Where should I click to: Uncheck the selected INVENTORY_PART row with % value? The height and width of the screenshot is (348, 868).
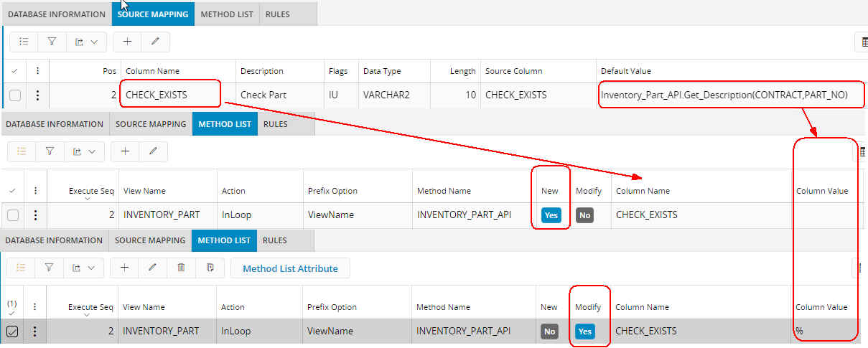pyautogui.click(x=12, y=331)
